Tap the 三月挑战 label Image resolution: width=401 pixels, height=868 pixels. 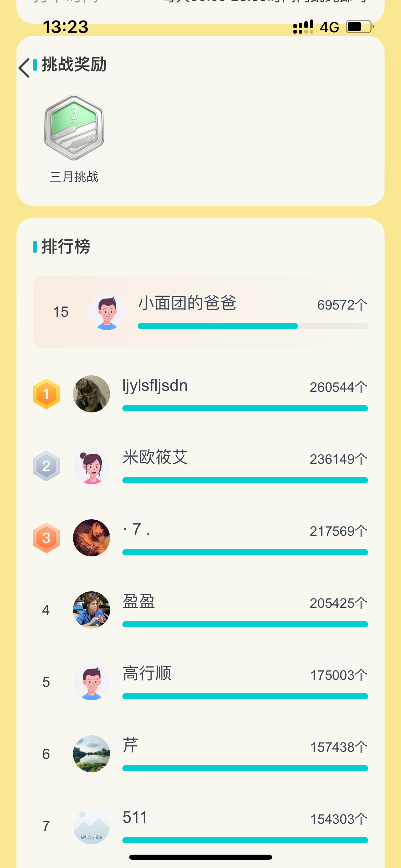coord(74,177)
